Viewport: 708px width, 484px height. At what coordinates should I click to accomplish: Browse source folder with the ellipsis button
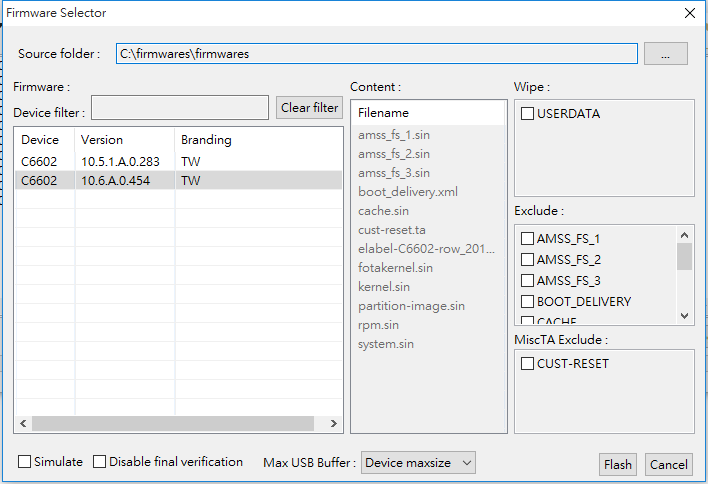(x=666, y=54)
